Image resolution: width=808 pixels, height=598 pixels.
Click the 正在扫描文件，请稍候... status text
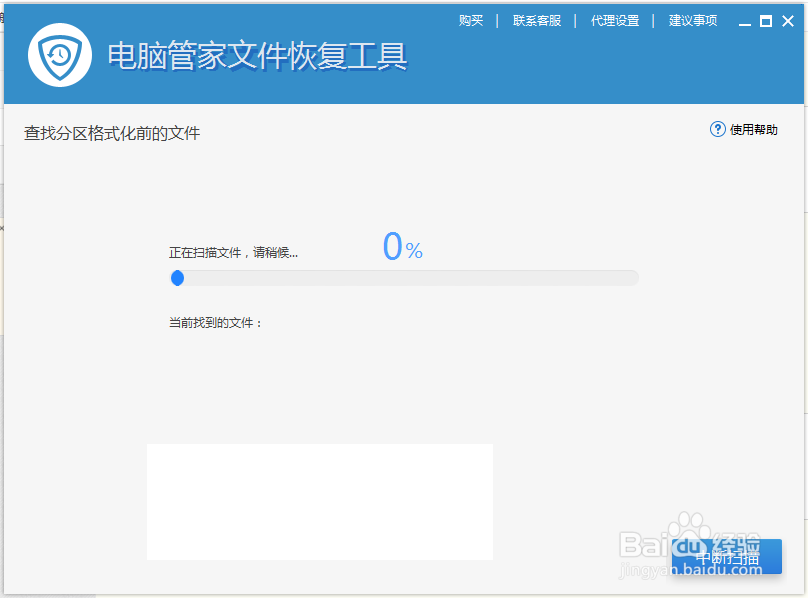[233, 253]
